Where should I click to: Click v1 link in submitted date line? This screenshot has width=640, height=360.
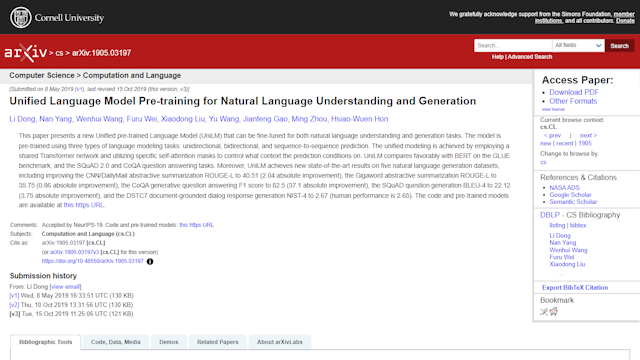pos(79,89)
